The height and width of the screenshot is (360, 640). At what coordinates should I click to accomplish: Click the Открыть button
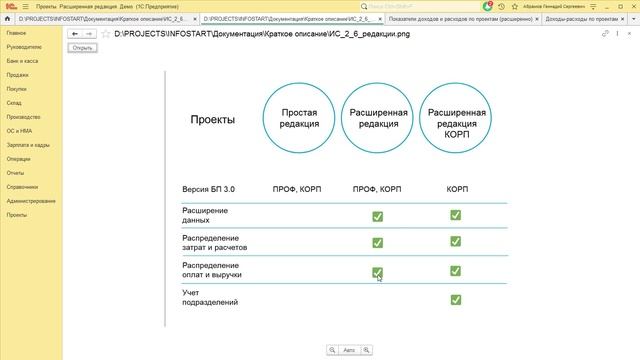click(x=82, y=48)
